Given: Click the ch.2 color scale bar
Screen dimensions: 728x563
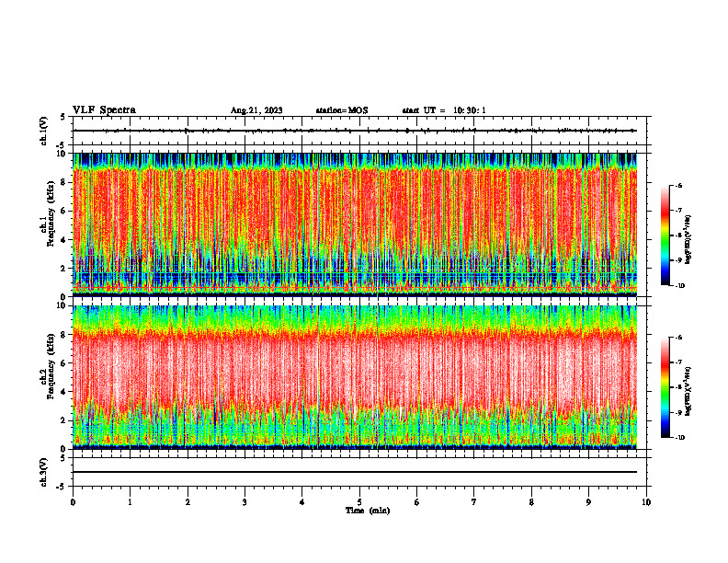Looking at the screenshot, I should [665, 387].
